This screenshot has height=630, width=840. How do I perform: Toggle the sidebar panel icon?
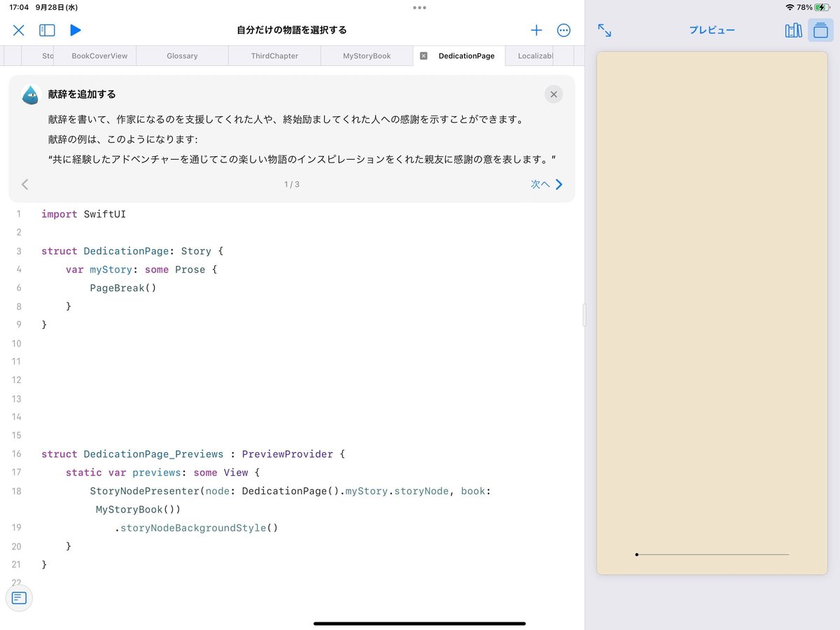point(47,30)
